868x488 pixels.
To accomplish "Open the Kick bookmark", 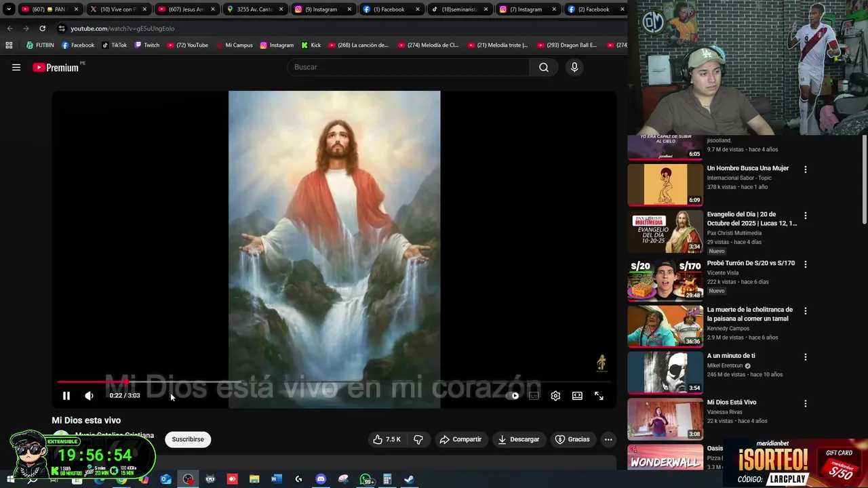I will click(x=311, y=45).
